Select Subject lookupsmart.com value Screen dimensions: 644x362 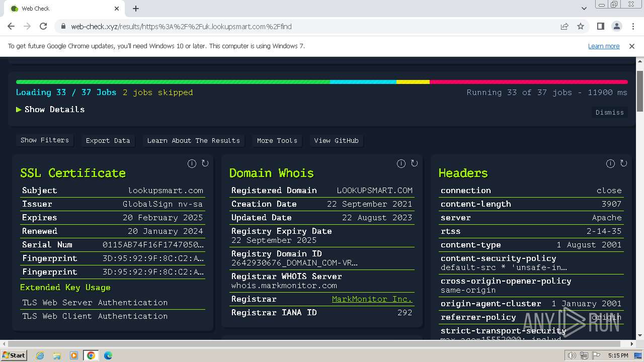166,191
